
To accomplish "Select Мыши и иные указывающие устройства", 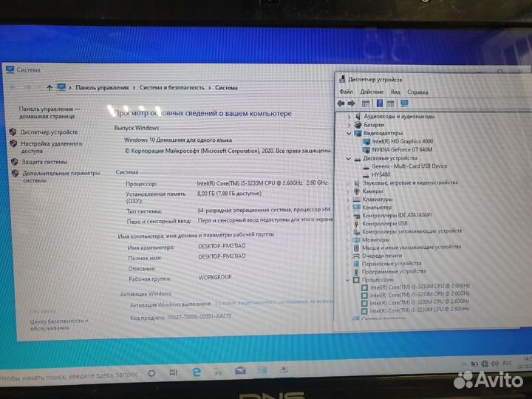I will pos(412,248).
